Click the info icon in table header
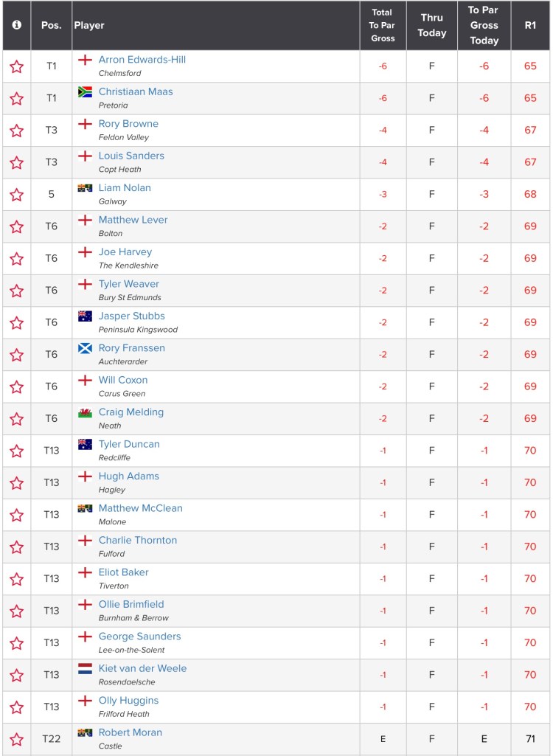 16,24
